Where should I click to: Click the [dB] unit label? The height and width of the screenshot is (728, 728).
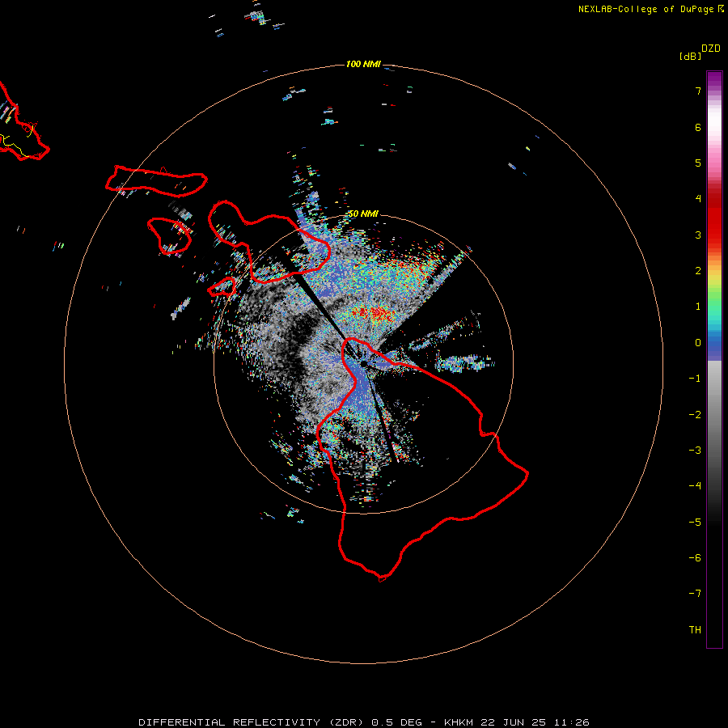690,56
